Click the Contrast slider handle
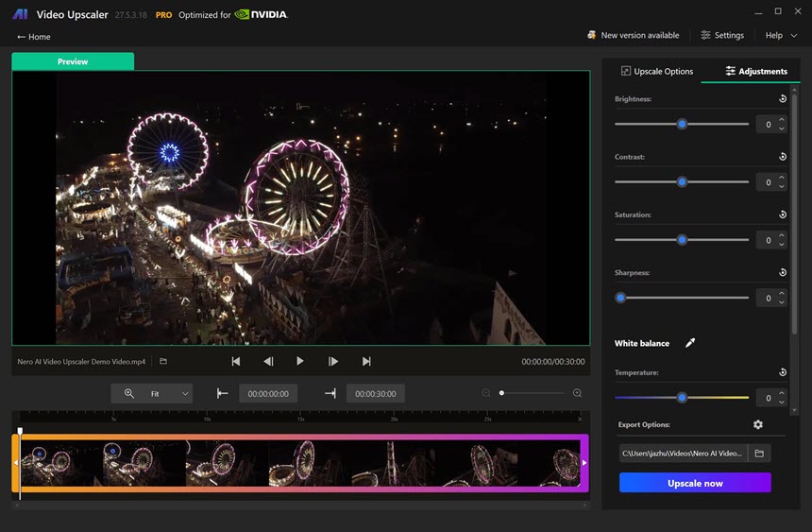The width and height of the screenshot is (812, 532). pos(682,182)
